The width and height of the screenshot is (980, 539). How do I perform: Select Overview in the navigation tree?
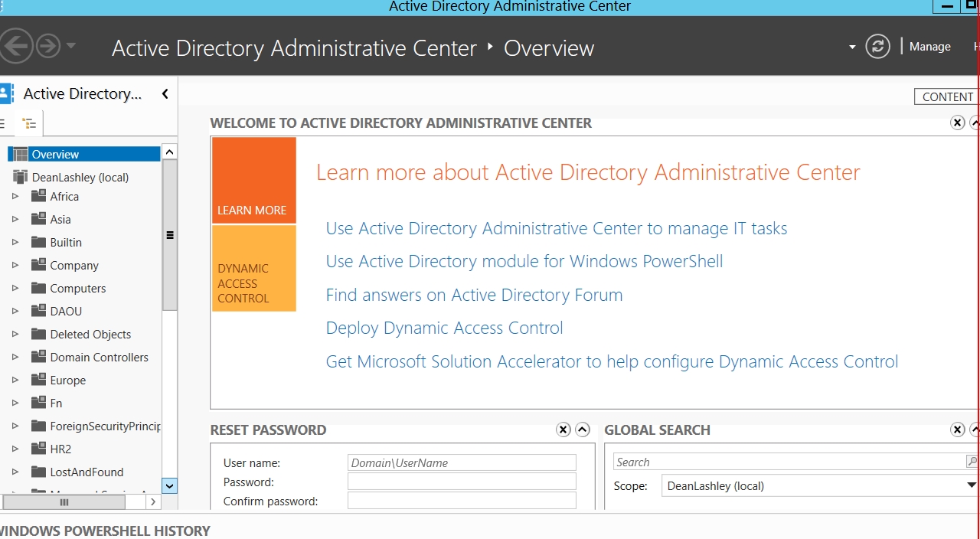pos(55,155)
